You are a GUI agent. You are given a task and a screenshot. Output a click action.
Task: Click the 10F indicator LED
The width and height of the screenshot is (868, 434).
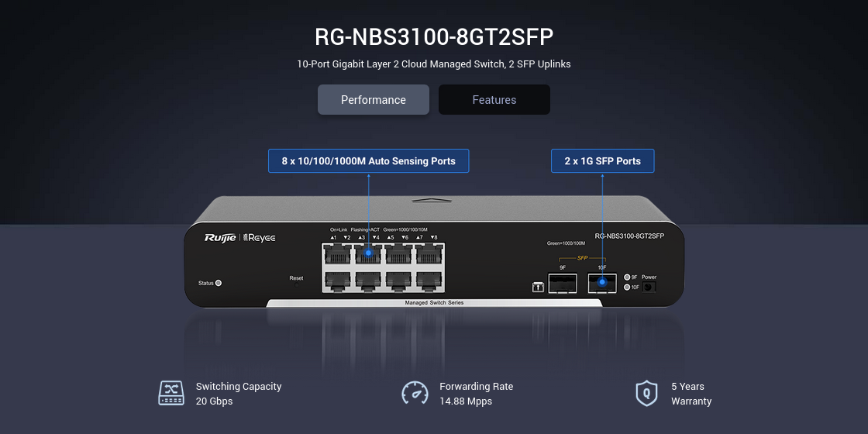click(627, 288)
